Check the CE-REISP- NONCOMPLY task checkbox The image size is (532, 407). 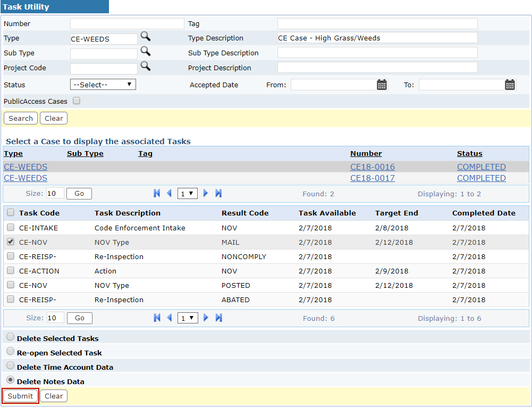11,256
